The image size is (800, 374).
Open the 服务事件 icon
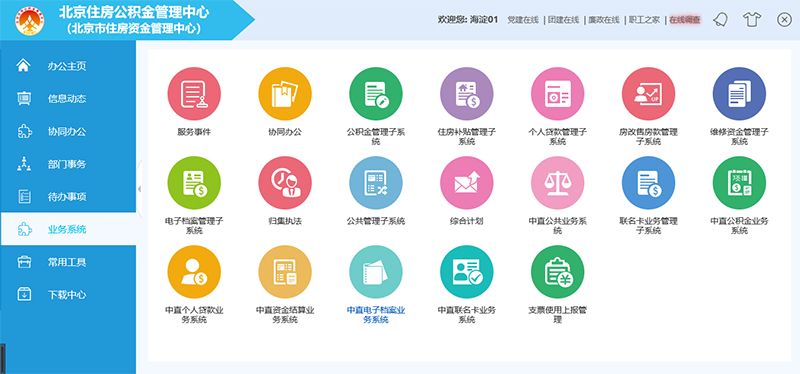194,94
